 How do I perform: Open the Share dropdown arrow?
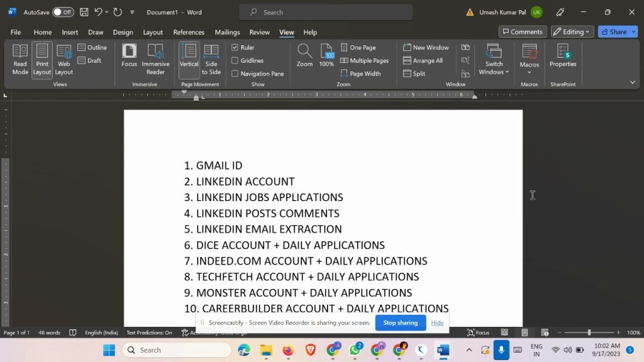pos(634,31)
